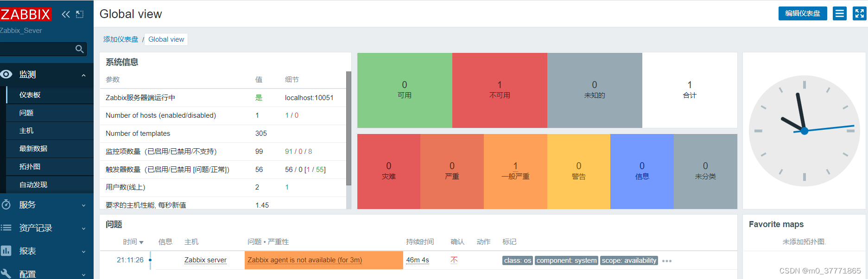868x279 pixels.
Task: Click the reports chart icon
Action: coord(6,251)
